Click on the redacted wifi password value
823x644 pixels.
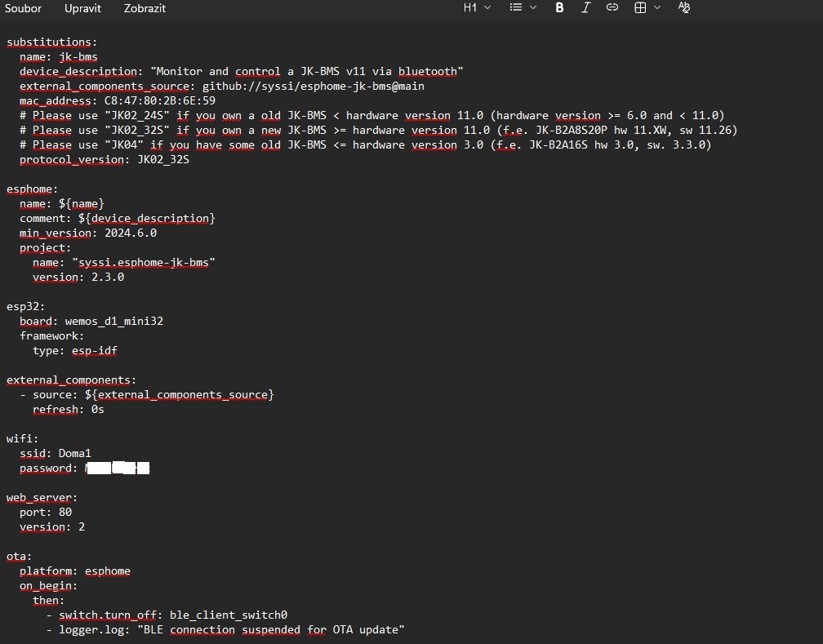(117, 468)
